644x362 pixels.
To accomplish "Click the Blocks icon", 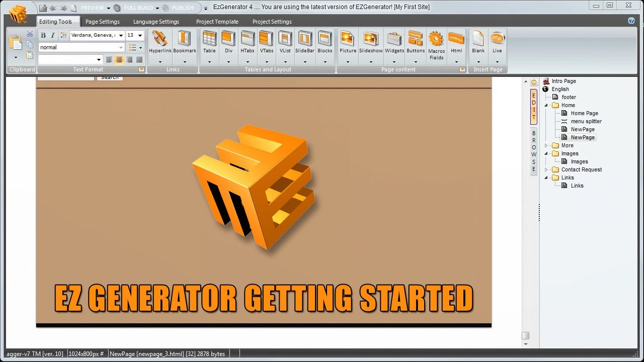I will pyautogui.click(x=325, y=39).
